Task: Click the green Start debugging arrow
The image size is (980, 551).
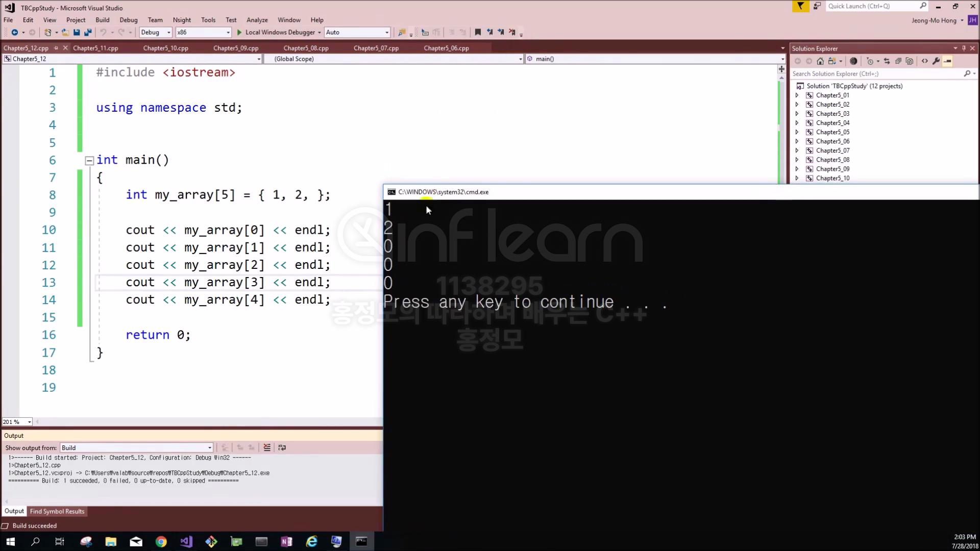Action: pyautogui.click(x=239, y=32)
